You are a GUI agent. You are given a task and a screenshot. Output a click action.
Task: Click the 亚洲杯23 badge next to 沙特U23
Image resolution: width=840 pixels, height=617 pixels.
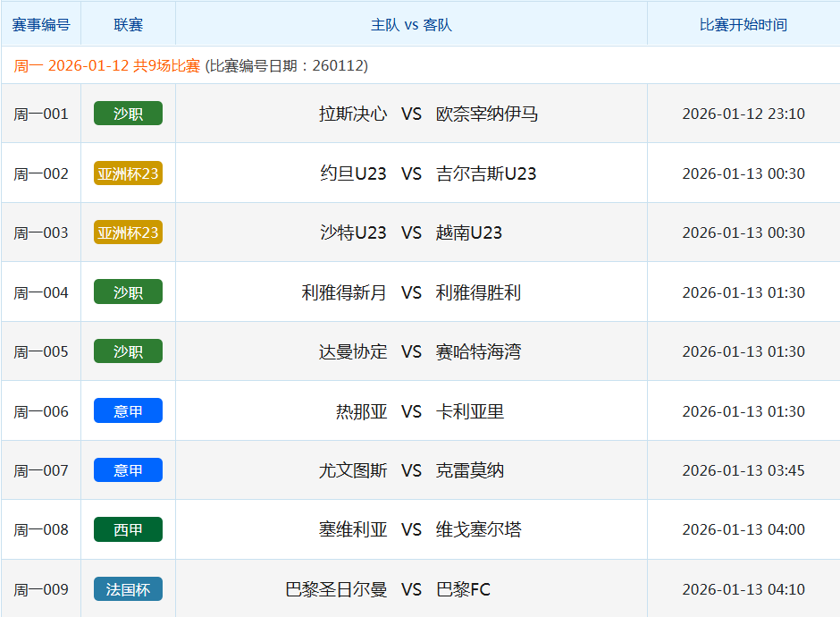click(128, 232)
